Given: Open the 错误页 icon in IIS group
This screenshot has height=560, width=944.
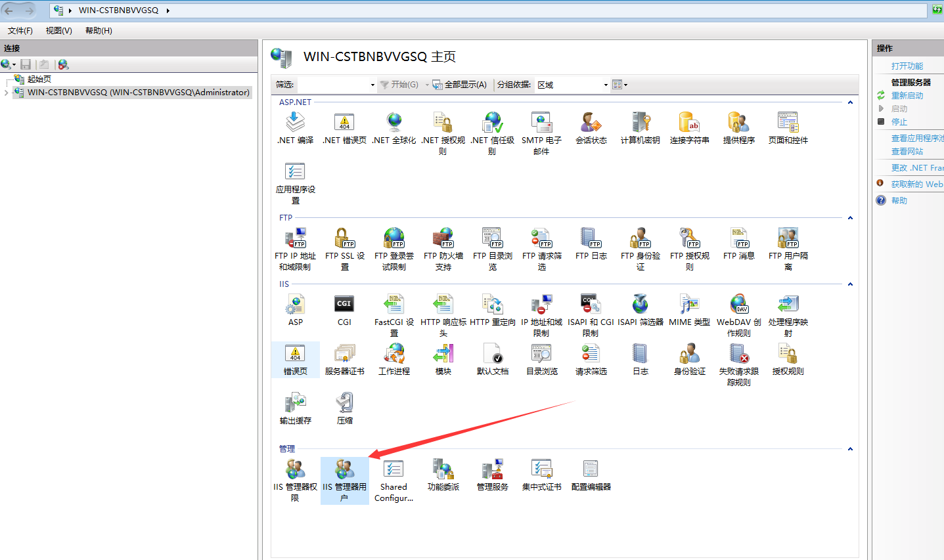Looking at the screenshot, I should click(296, 359).
